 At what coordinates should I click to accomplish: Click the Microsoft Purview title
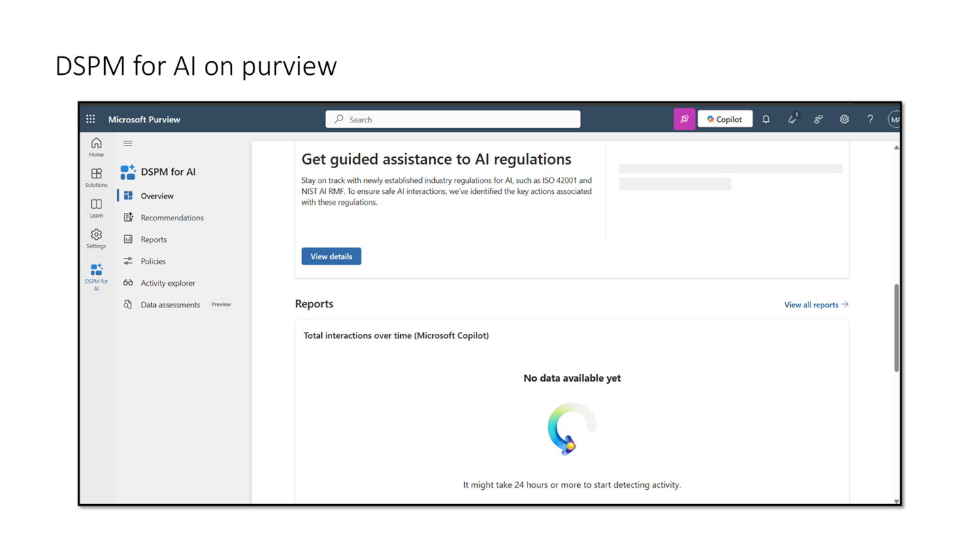pyautogui.click(x=144, y=119)
